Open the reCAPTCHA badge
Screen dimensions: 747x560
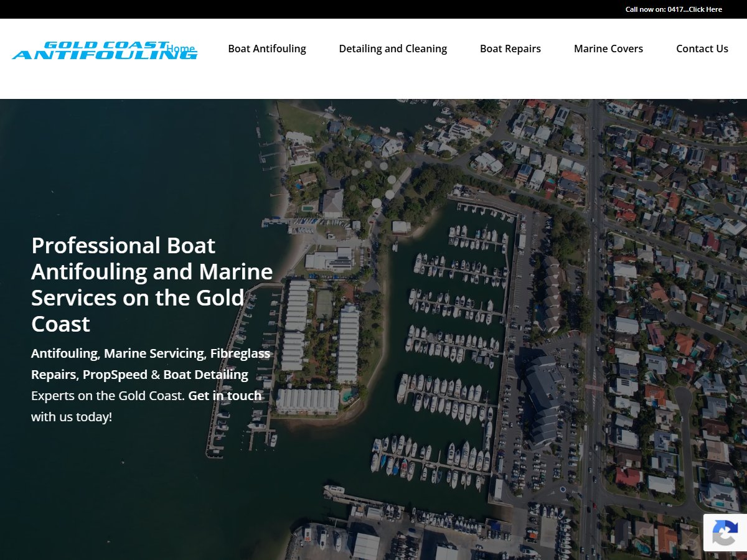[x=725, y=533]
